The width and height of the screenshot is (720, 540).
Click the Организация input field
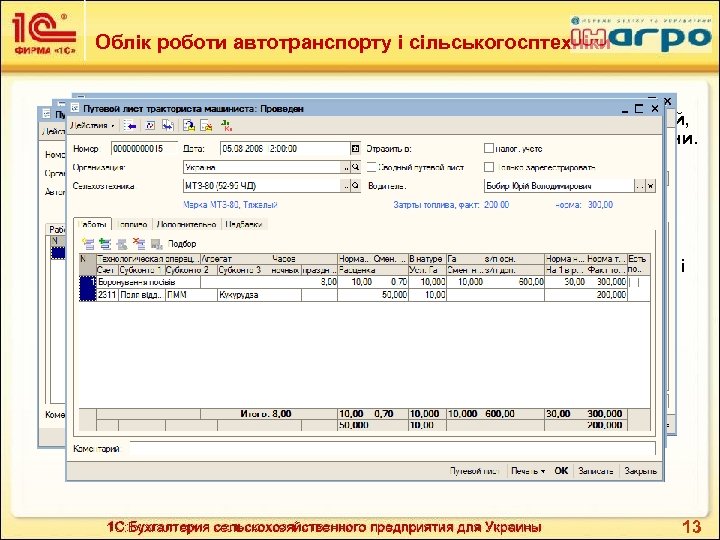262,168
